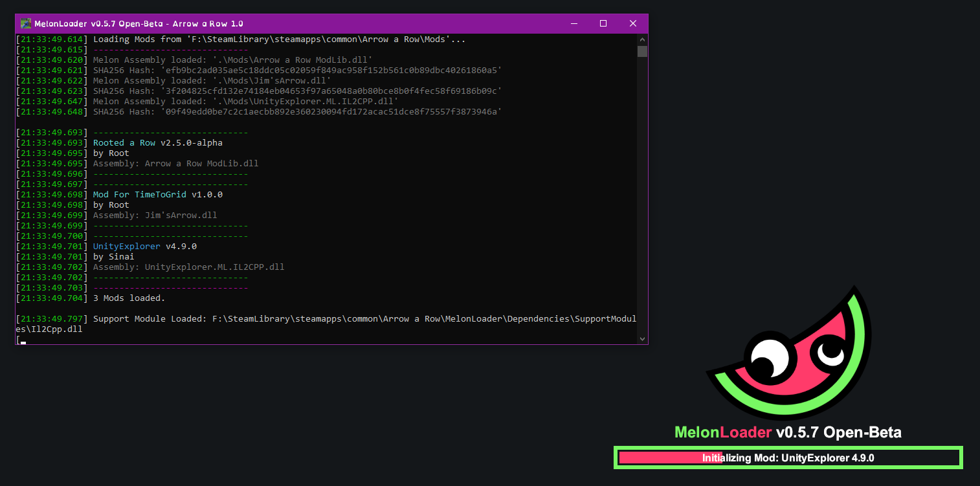Click the timestamp 21:33:49.614

(52, 39)
